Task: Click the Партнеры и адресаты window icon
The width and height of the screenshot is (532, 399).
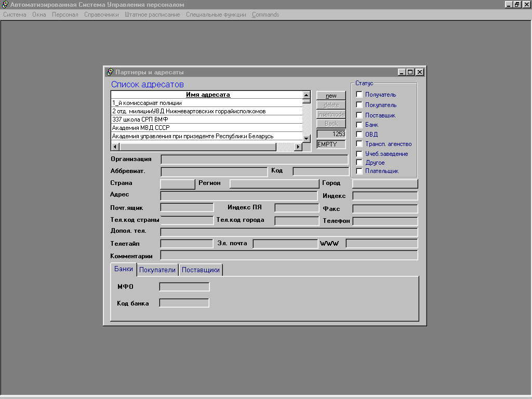Action: click(110, 72)
